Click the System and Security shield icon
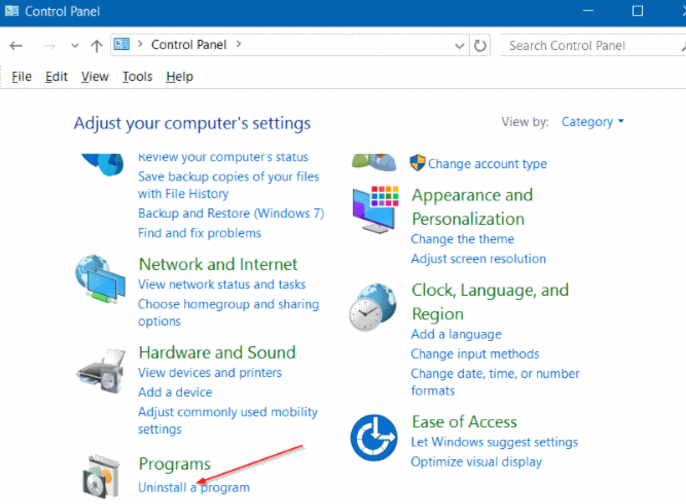The height and width of the screenshot is (504, 686). tap(103, 164)
